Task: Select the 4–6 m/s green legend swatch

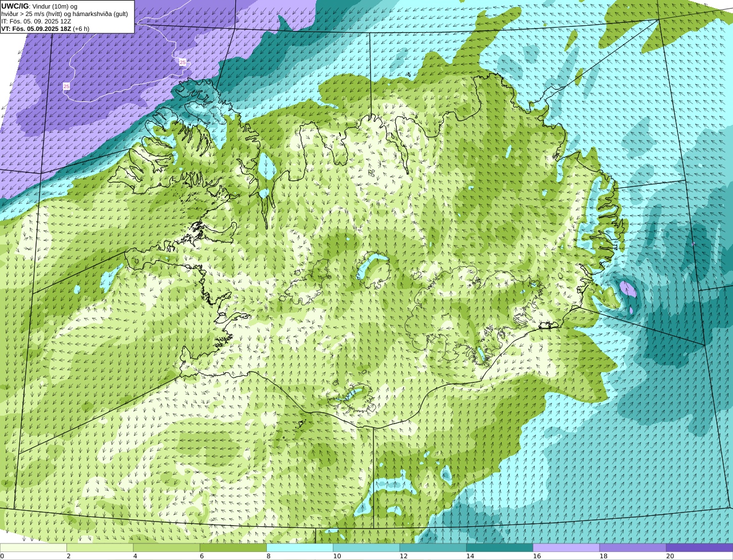Action: click(167, 547)
